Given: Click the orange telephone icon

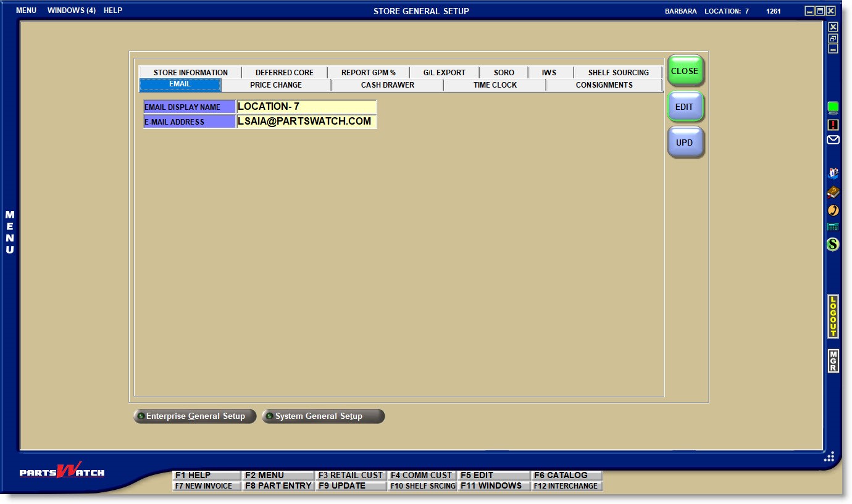Looking at the screenshot, I should point(833,210).
